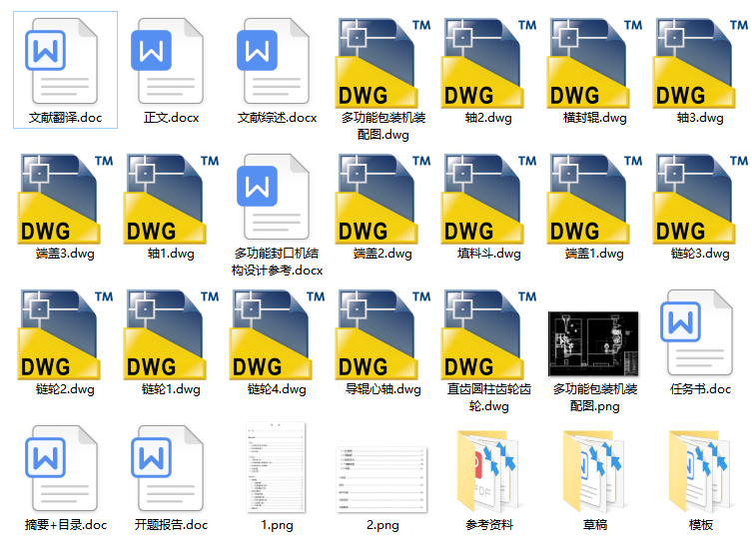Click the file name 开题报告.doc
Viewport: 752px width, 560px height.
tap(171, 524)
